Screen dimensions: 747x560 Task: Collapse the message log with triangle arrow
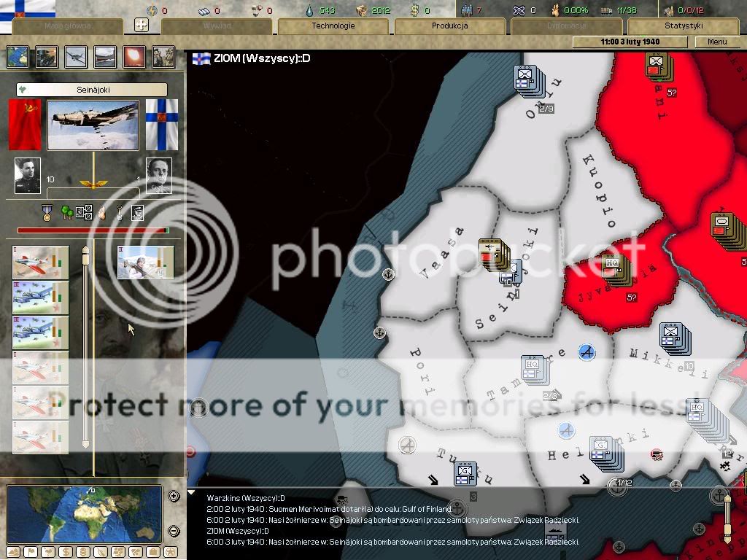[192, 493]
